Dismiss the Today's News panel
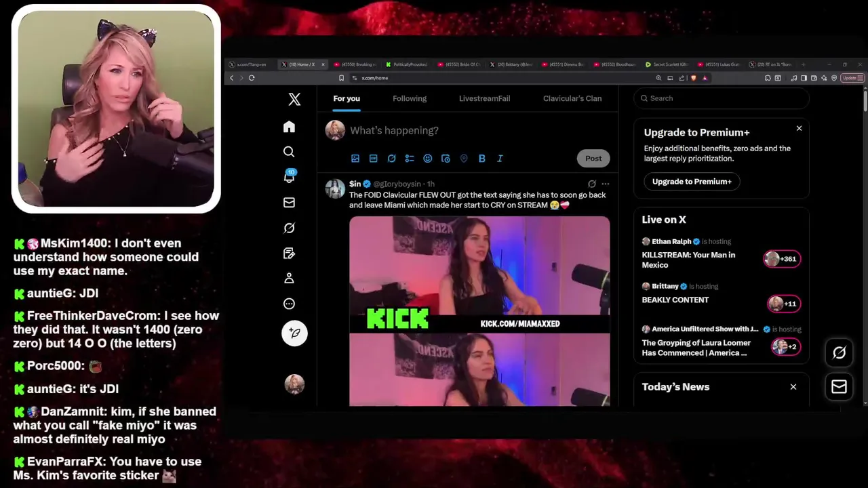 (x=793, y=386)
